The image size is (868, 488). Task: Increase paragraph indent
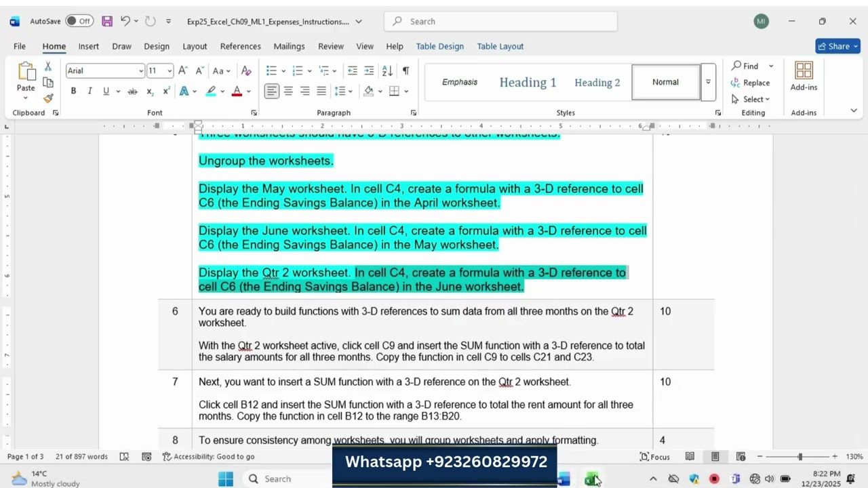[369, 70]
